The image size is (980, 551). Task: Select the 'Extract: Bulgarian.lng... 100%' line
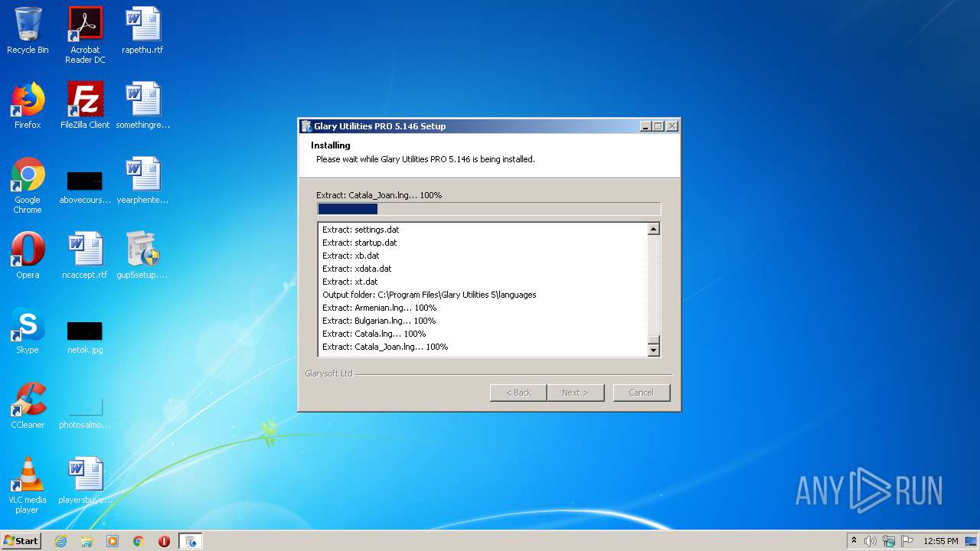coord(379,321)
